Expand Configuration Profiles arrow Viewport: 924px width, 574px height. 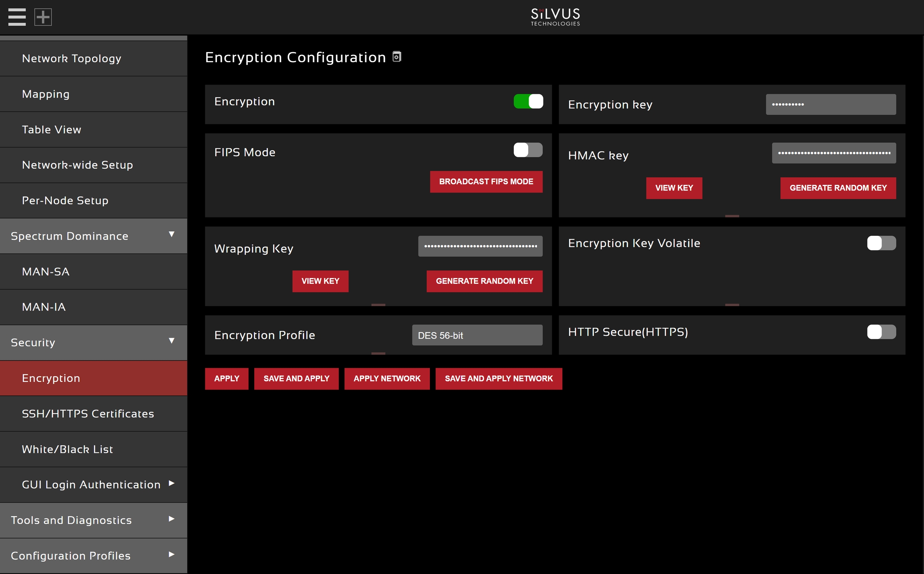coord(172,554)
